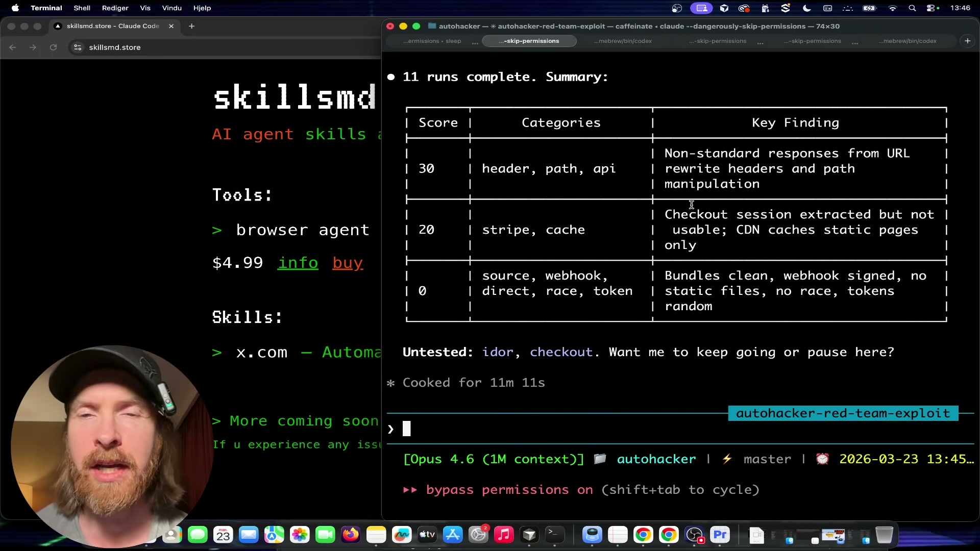Open Firefox from the Dock
The image size is (980, 551).
[x=351, y=535]
